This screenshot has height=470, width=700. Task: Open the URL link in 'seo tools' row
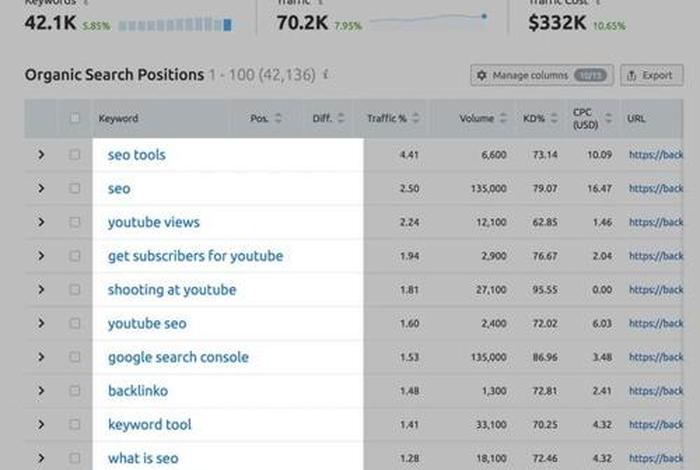[656, 155]
